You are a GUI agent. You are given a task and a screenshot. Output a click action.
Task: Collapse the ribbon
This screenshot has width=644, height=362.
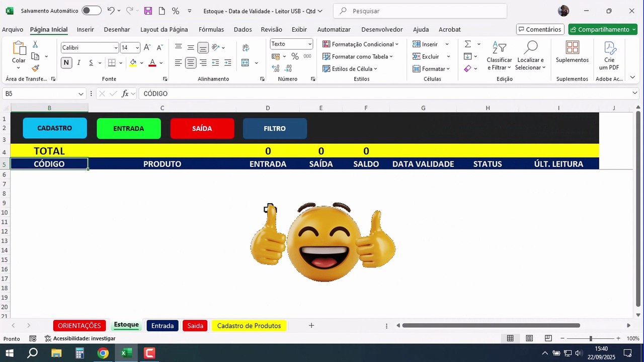click(x=632, y=78)
